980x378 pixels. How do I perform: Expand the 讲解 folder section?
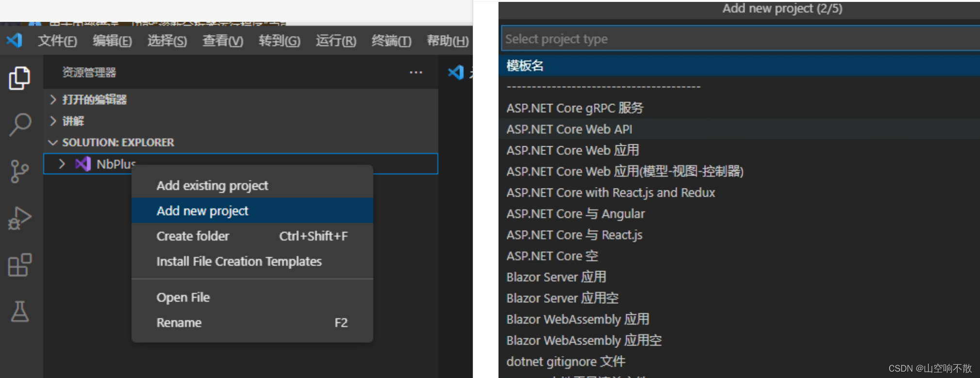(x=53, y=121)
